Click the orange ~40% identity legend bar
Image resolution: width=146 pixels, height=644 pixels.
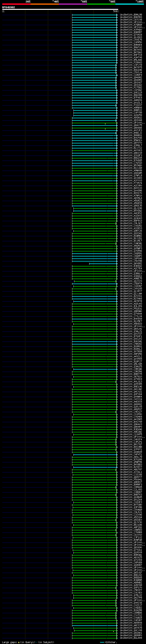coord(45,4)
